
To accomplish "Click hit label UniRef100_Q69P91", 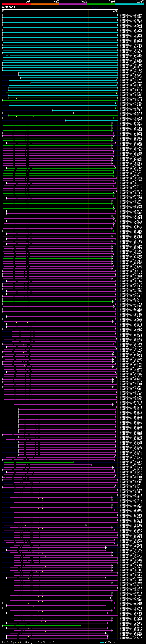I will [x=131, y=128].
